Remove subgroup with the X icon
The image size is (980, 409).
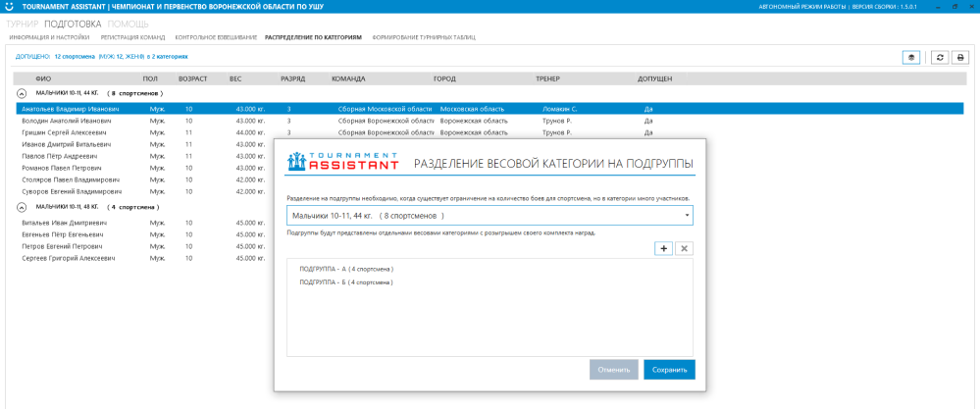[684, 249]
